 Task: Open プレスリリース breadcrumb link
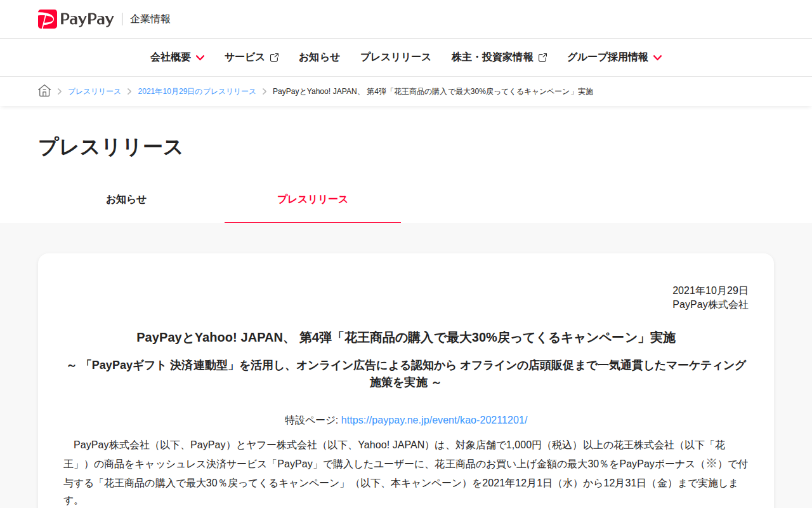(94, 91)
